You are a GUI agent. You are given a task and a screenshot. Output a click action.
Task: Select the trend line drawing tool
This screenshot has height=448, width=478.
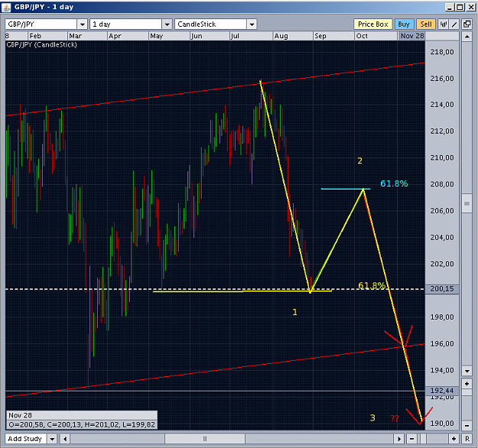click(454, 24)
